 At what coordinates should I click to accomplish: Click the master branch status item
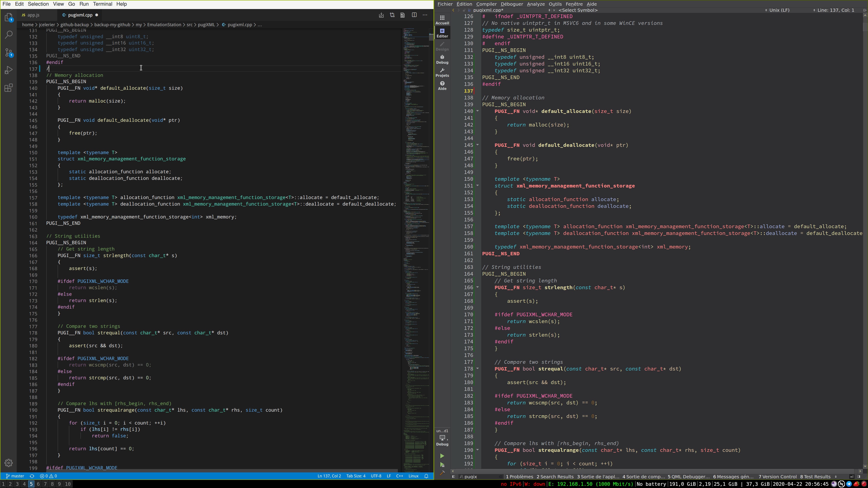point(16,476)
